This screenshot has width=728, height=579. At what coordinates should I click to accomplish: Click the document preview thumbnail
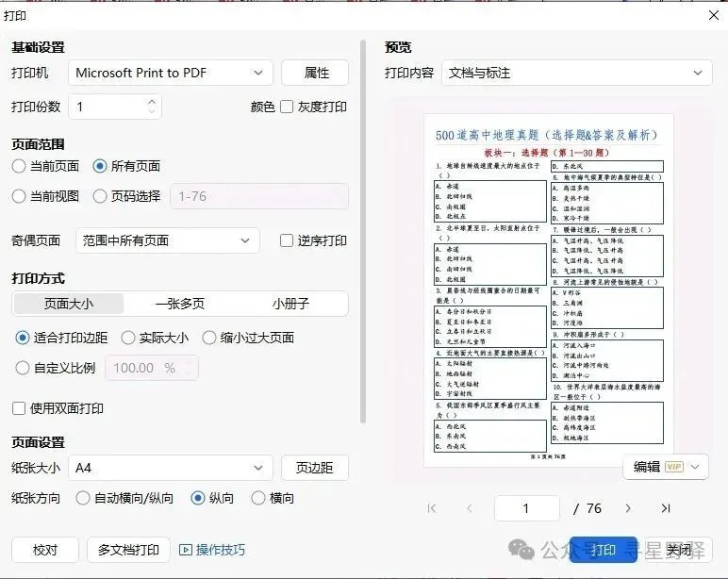pos(548,290)
